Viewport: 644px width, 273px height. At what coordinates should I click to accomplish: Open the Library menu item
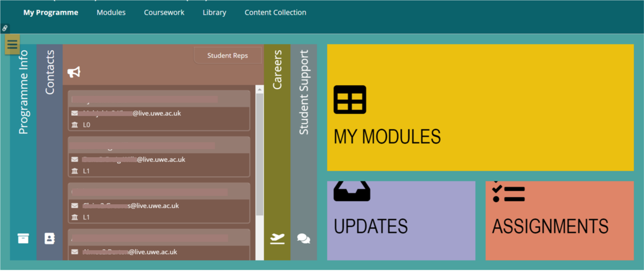pyautogui.click(x=214, y=13)
